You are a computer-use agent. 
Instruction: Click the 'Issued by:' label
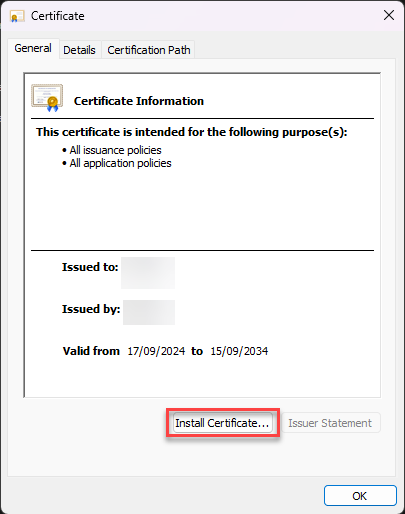tap(91, 309)
